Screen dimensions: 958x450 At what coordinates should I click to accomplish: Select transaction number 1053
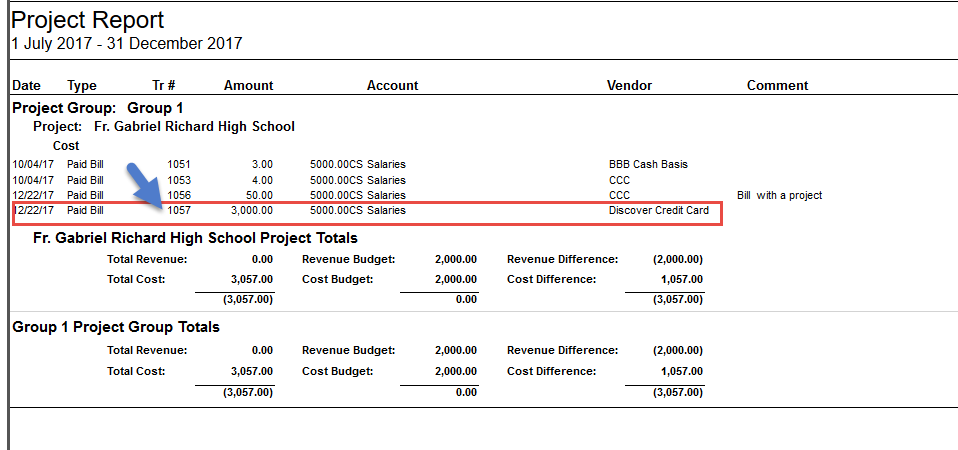click(180, 180)
